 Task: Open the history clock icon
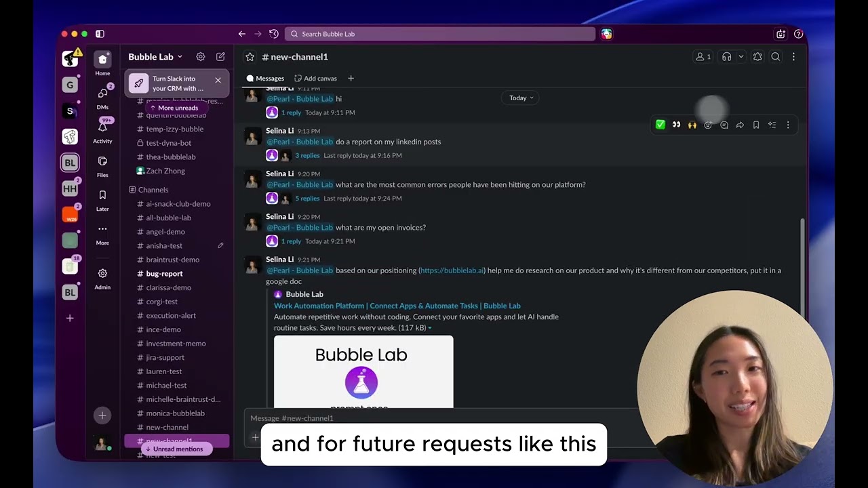click(x=274, y=34)
